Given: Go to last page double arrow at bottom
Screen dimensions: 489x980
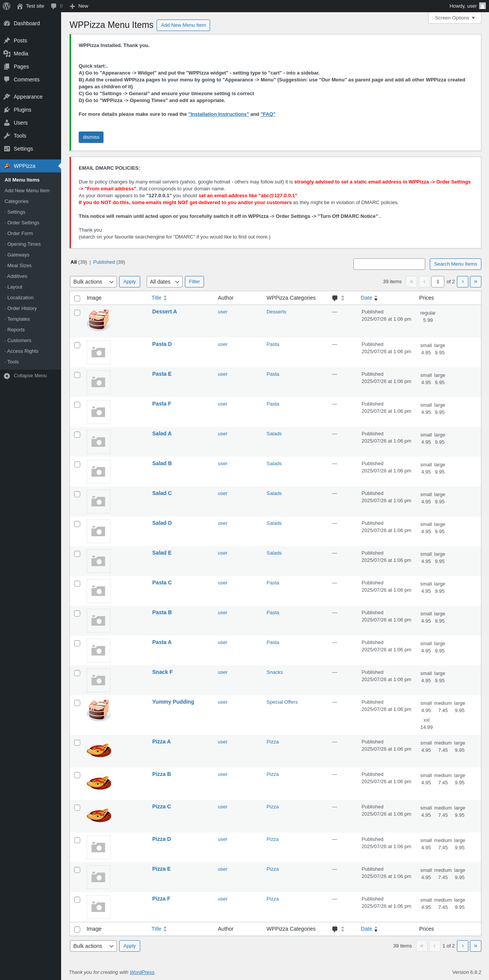Looking at the screenshot, I should tap(476, 946).
